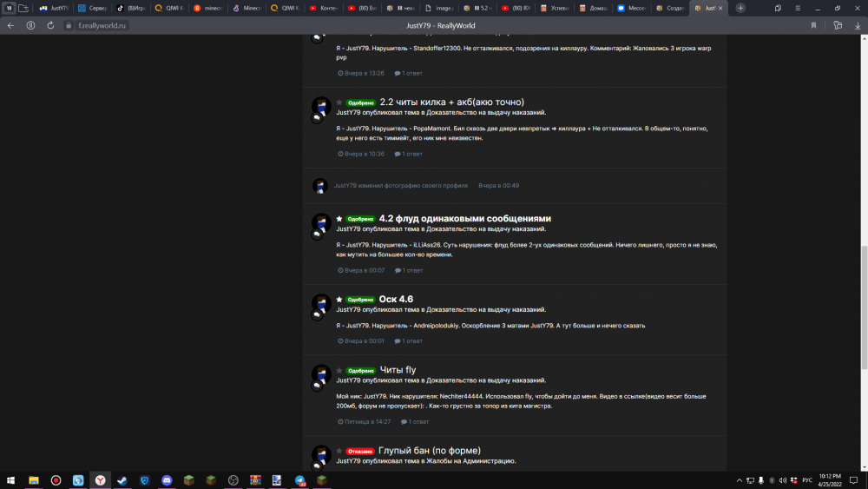Switch to the Сервер tab
The height and width of the screenshot is (489, 868).
click(x=93, y=9)
